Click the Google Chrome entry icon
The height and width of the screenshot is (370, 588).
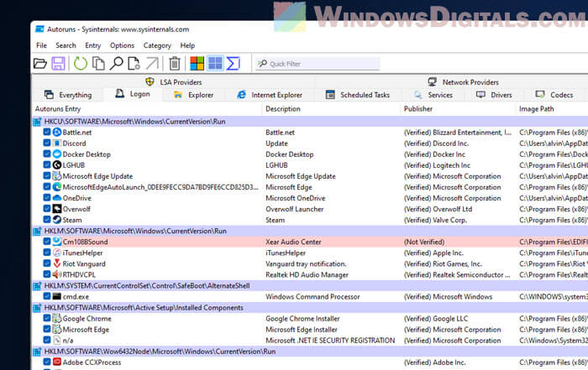point(57,318)
